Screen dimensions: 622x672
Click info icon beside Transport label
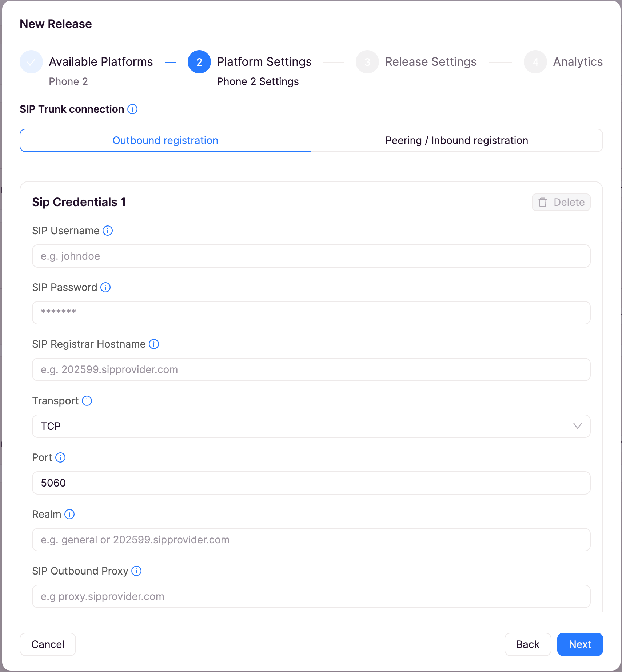coord(87,401)
